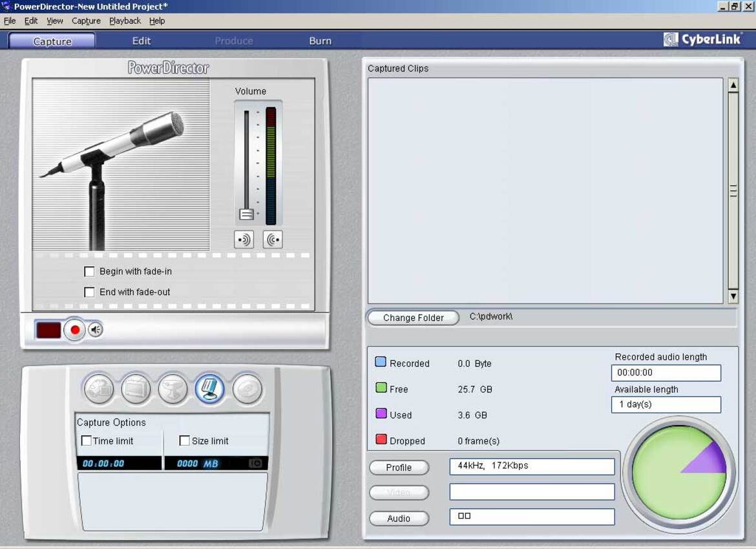The width and height of the screenshot is (756, 549).
Task: Select the microphone capture source icon
Action: click(210, 389)
